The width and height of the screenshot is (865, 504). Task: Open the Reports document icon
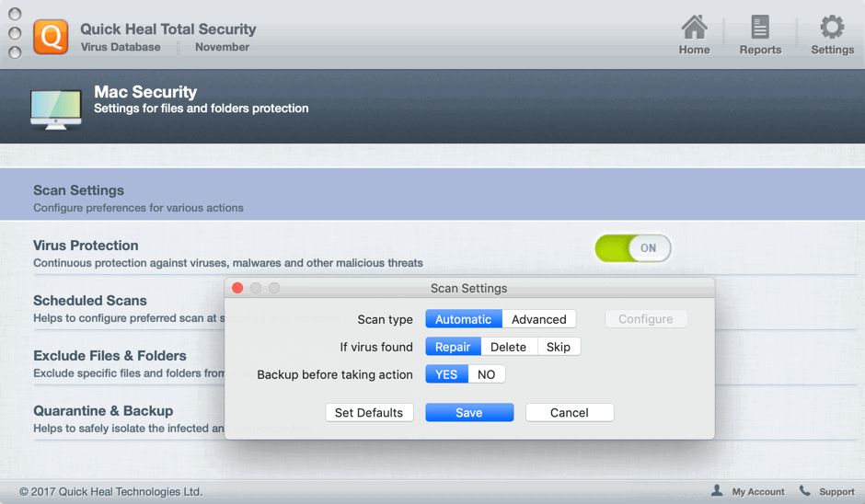tap(760, 28)
